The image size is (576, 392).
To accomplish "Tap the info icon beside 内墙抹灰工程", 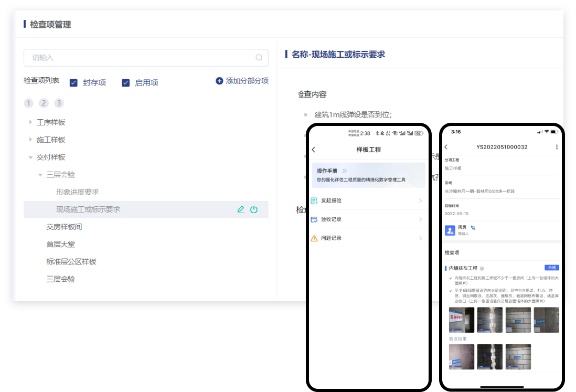I will point(482,269).
